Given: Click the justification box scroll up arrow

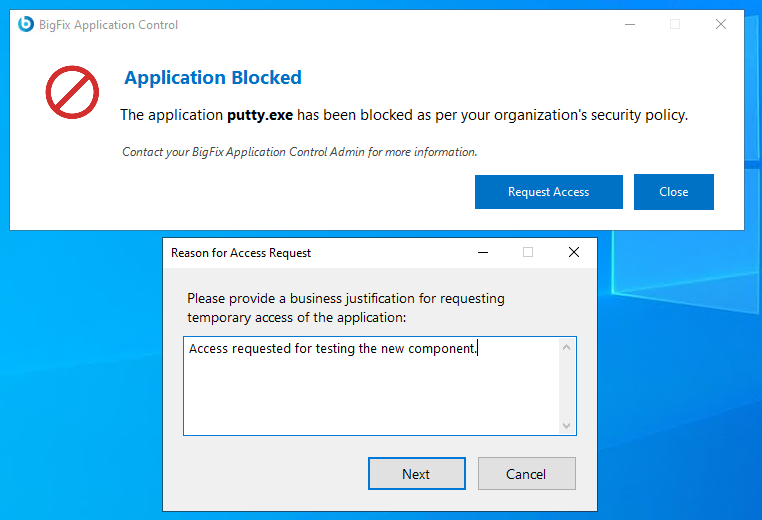Looking at the screenshot, I should 567,347.
